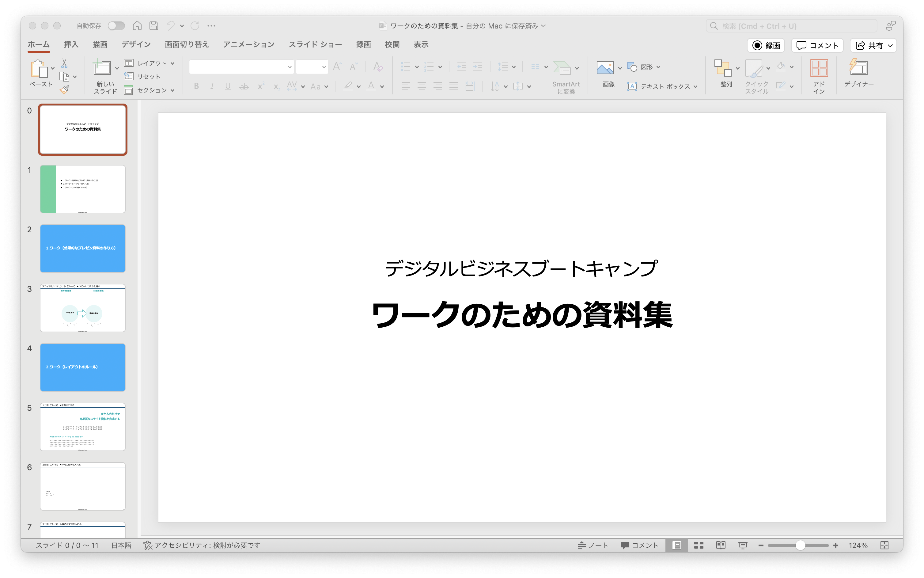
Task: Click the text highlight color pen
Action: tap(347, 86)
